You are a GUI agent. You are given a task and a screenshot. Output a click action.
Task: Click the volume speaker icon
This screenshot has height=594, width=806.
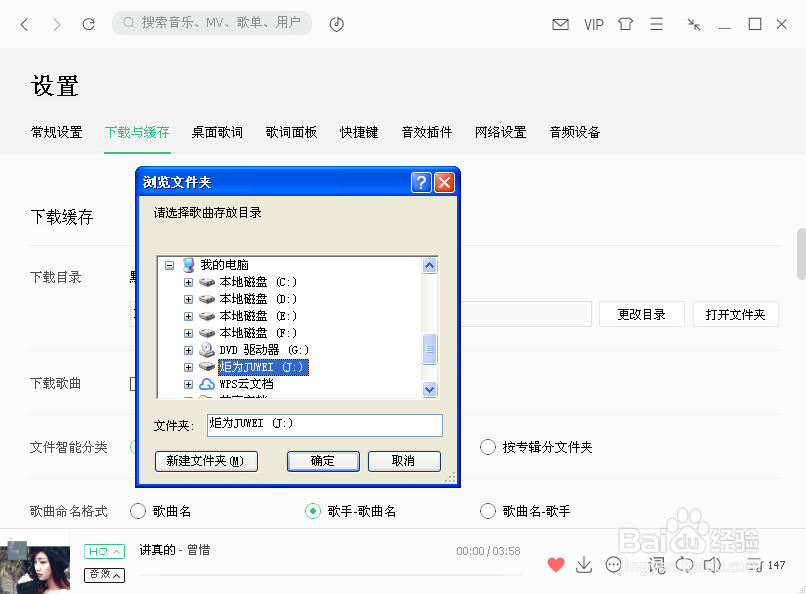pyautogui.click(x=712, y=565)
